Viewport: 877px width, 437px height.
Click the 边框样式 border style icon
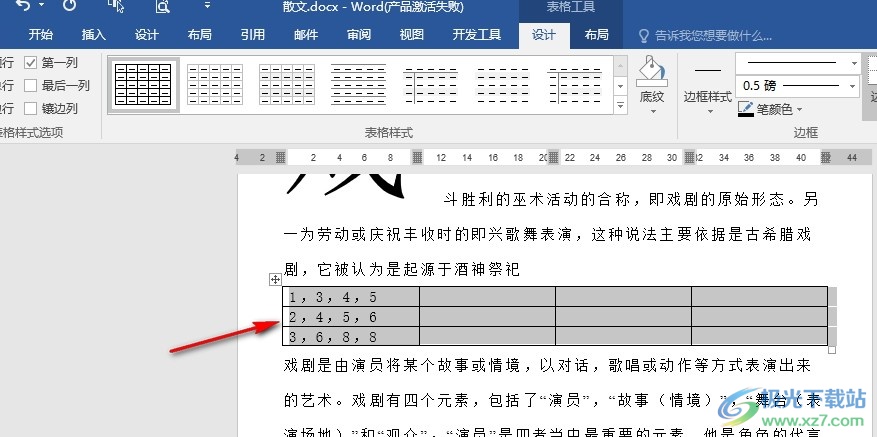tap(708, 71)
